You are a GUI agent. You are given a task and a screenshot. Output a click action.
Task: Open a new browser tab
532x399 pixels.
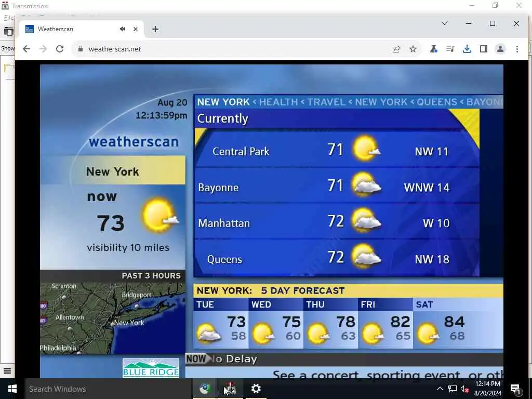(x=155, y=29)
